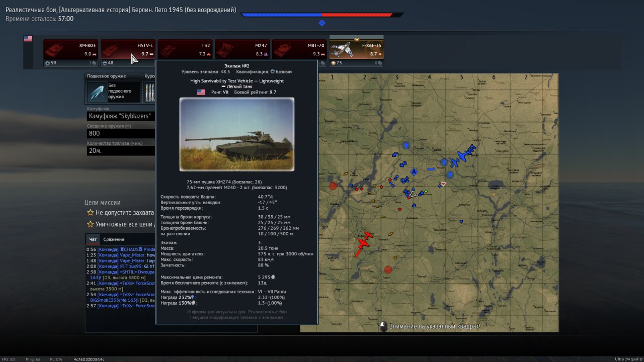Switch to the 'Чат' tab
This screenshot has height=362, width=644.
[x=93, y=239]
